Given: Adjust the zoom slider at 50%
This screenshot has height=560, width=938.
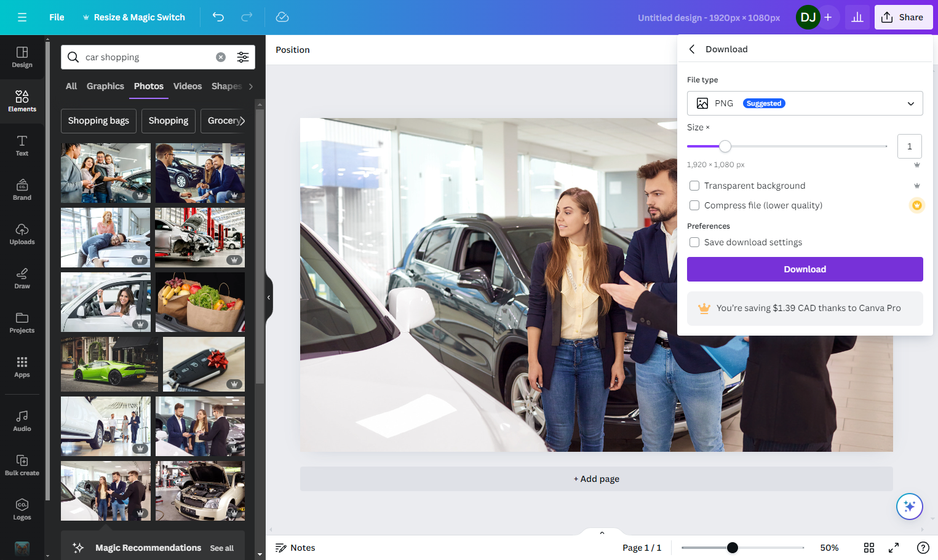Looking at the screenshot, I should click(x=732, y=548).
